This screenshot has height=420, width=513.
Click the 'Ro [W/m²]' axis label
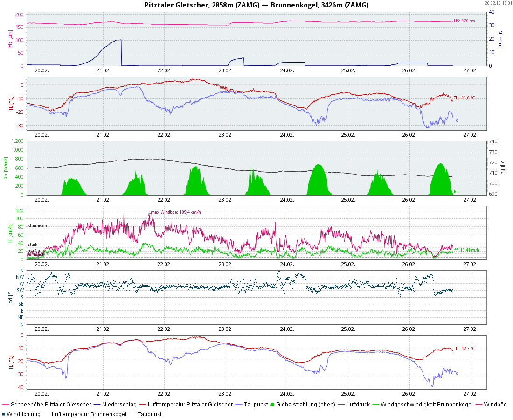[x=6, y=168]
